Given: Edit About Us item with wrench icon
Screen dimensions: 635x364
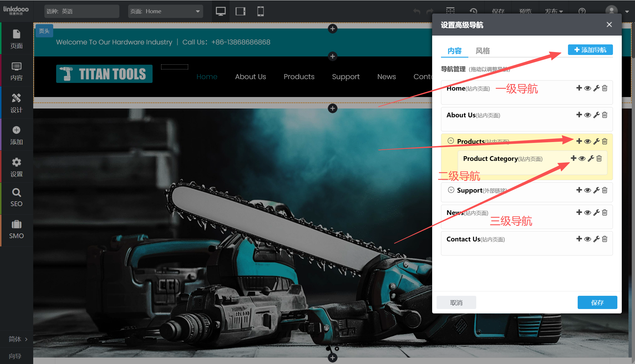Looking at the screenshot, I should tap(596, 115).
